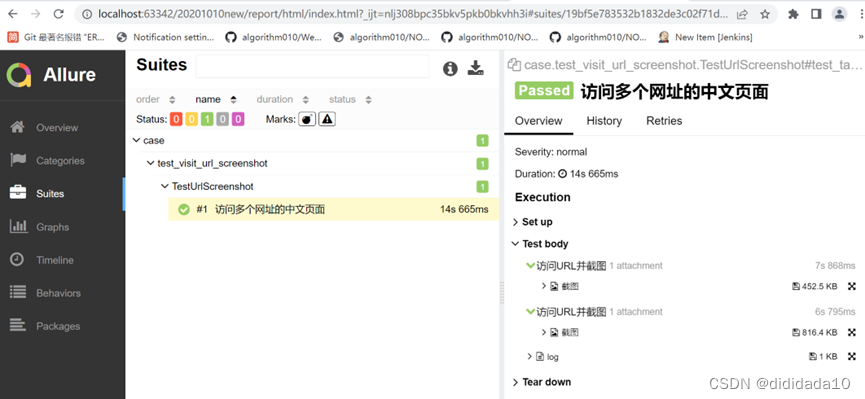The image size is (865, 399).
Task: Copy the test case full name
Action: (514, 65)
